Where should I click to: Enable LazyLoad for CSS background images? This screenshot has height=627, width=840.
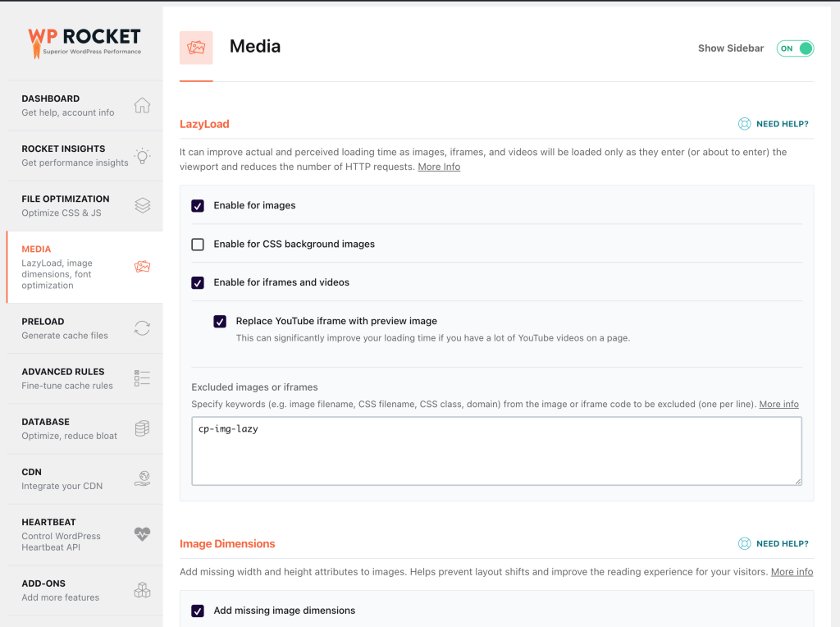tap(197, 244)
